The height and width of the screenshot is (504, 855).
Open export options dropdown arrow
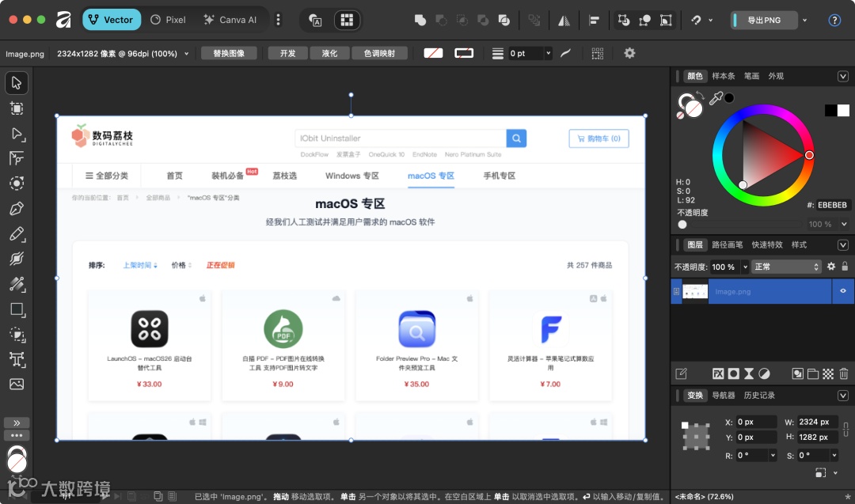(804, 20)
